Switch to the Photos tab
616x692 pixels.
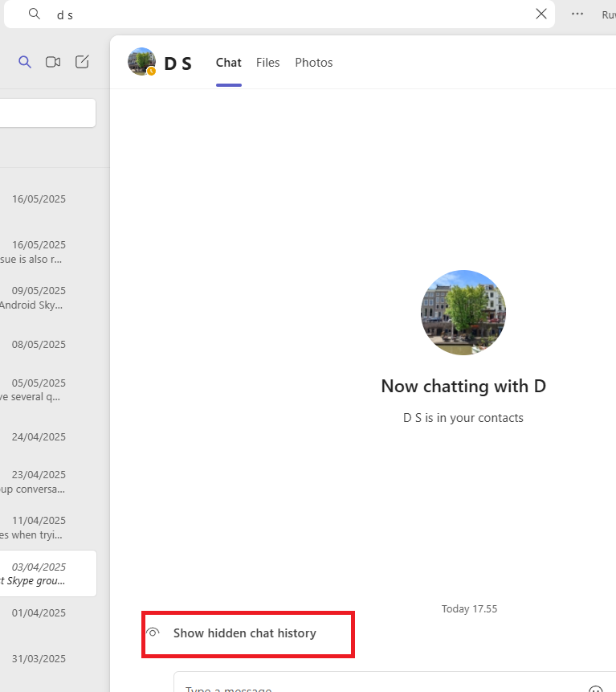coord(313,63)
